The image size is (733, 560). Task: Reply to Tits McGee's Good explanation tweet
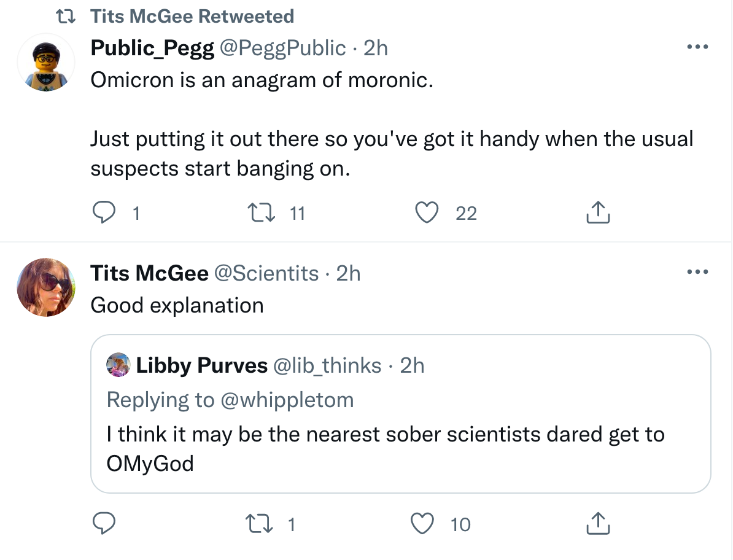(104, 524)
